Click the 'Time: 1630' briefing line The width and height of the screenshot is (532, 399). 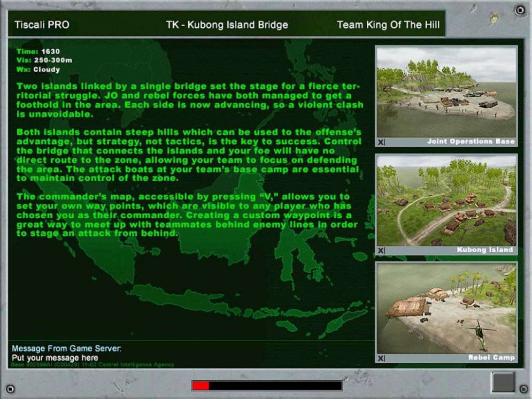tap(38, 51)
